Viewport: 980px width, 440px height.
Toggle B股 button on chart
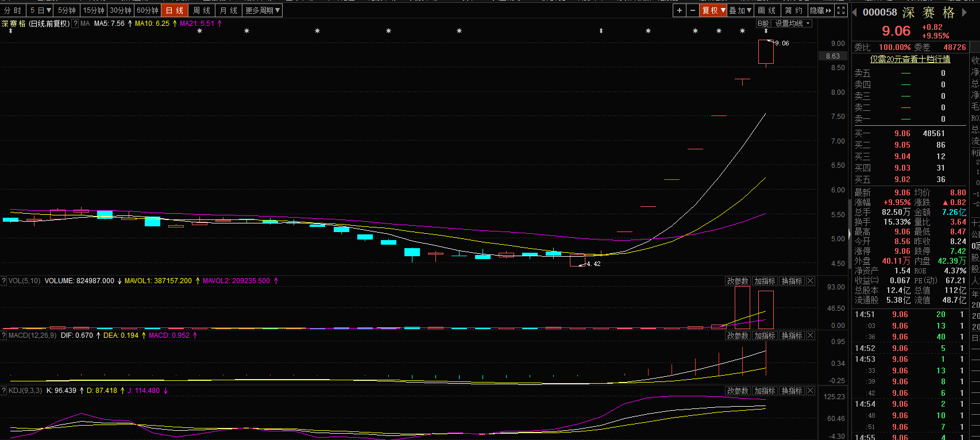click(763, 24)
